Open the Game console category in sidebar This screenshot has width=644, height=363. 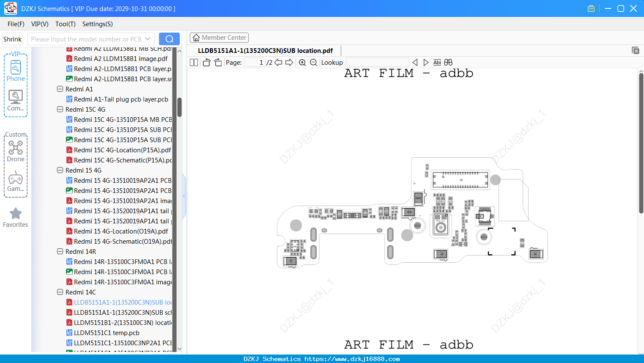[x=16, y=181]
